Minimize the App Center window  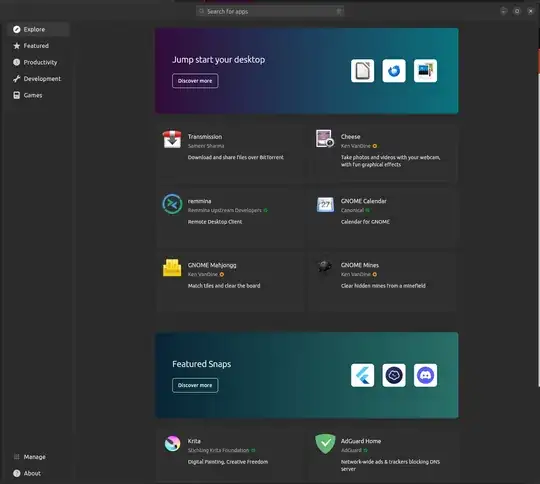pos(503,11)
